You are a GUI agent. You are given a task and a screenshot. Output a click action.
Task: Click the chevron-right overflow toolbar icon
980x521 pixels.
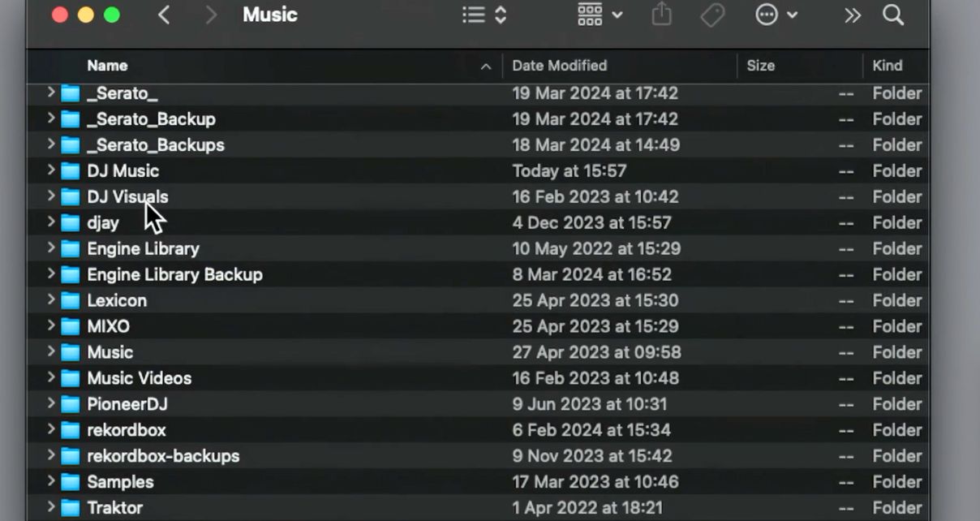tap(852, 14)
